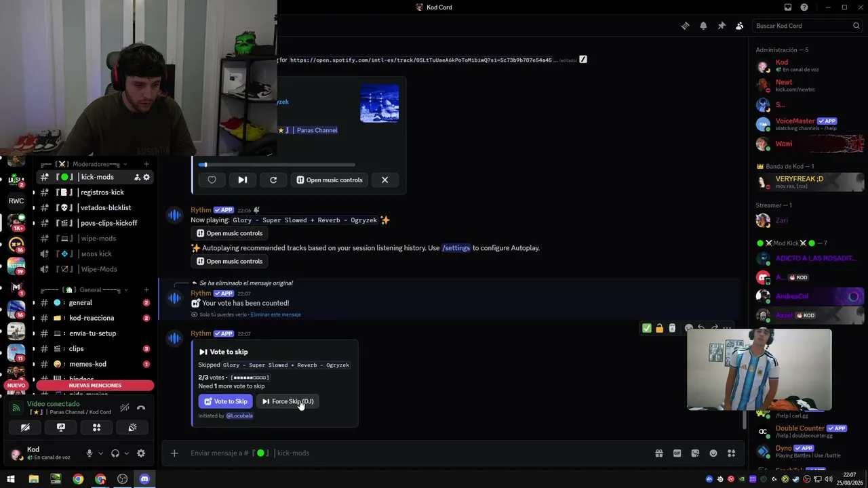The image size is (868, 488).
Task: Click the moai emoji reaction
Action: [x=672, y=328]
